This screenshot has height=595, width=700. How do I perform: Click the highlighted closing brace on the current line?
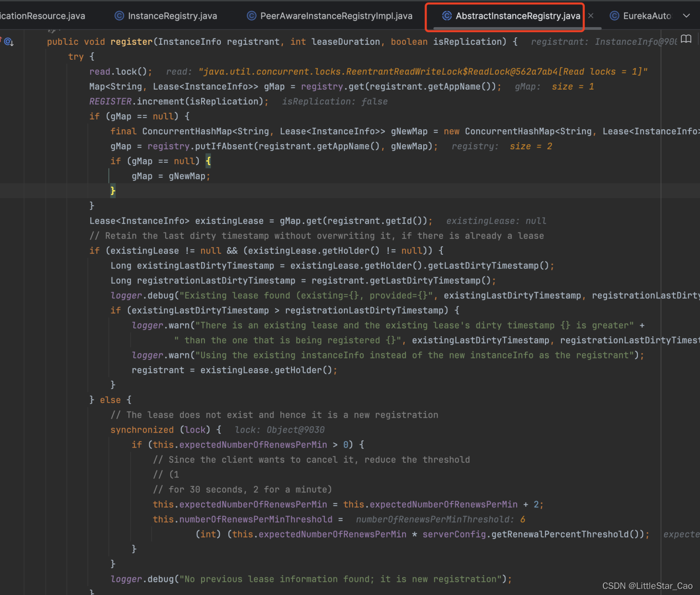point(113,191)
